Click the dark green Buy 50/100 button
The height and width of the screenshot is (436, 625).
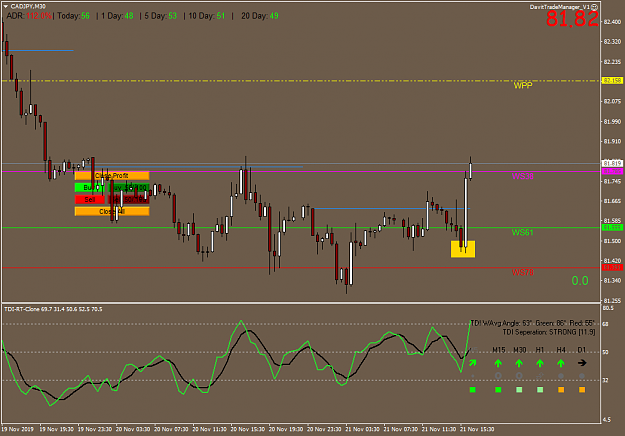click(x=129, y=187)
